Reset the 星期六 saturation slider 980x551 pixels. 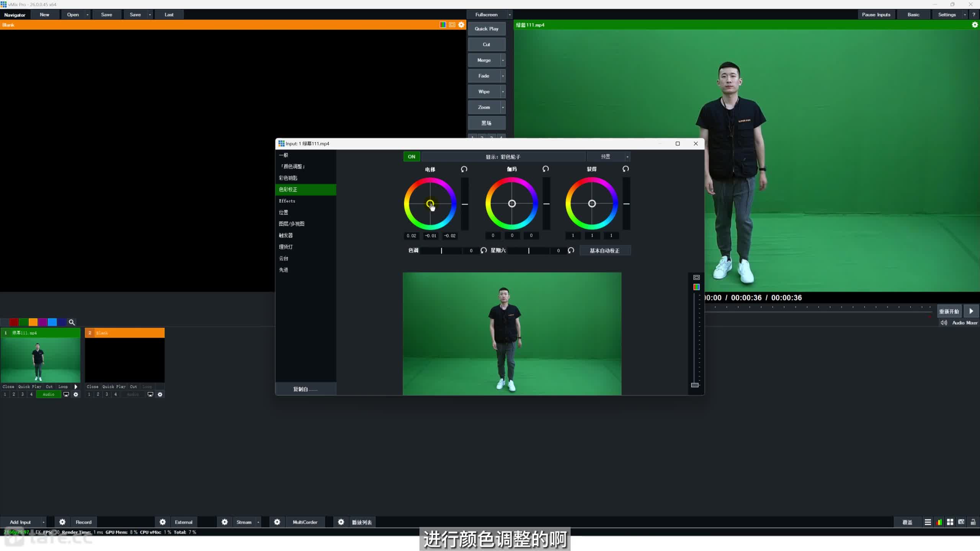pos(571,250)
